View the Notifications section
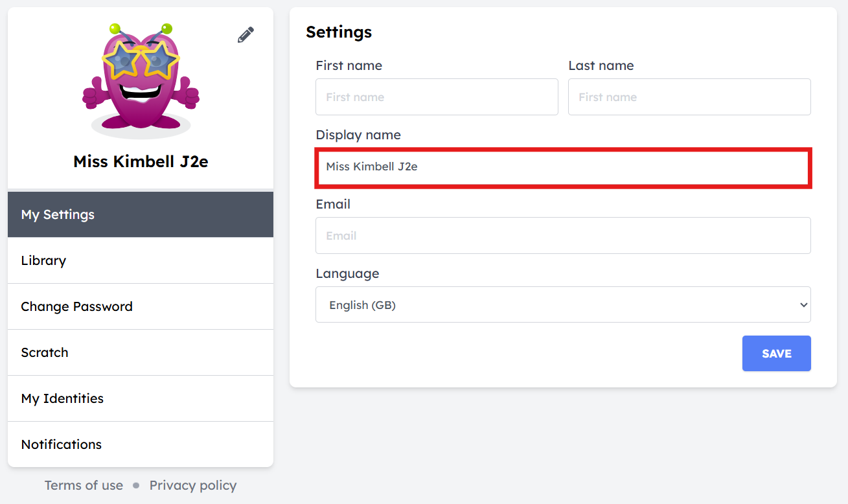Image resolution: width=848 pixels, height=504 pixels. [141, 444]
